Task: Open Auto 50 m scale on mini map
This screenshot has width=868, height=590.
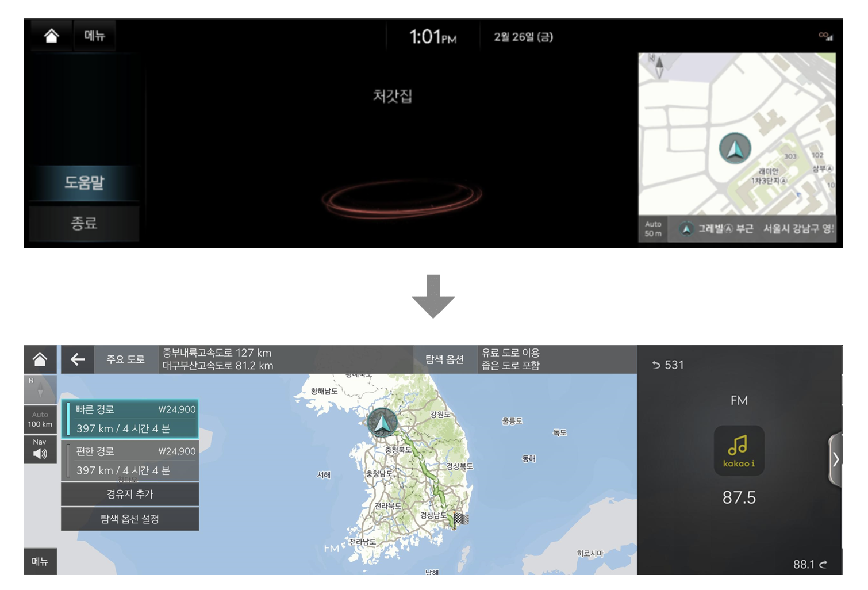Action: [653, 229]
